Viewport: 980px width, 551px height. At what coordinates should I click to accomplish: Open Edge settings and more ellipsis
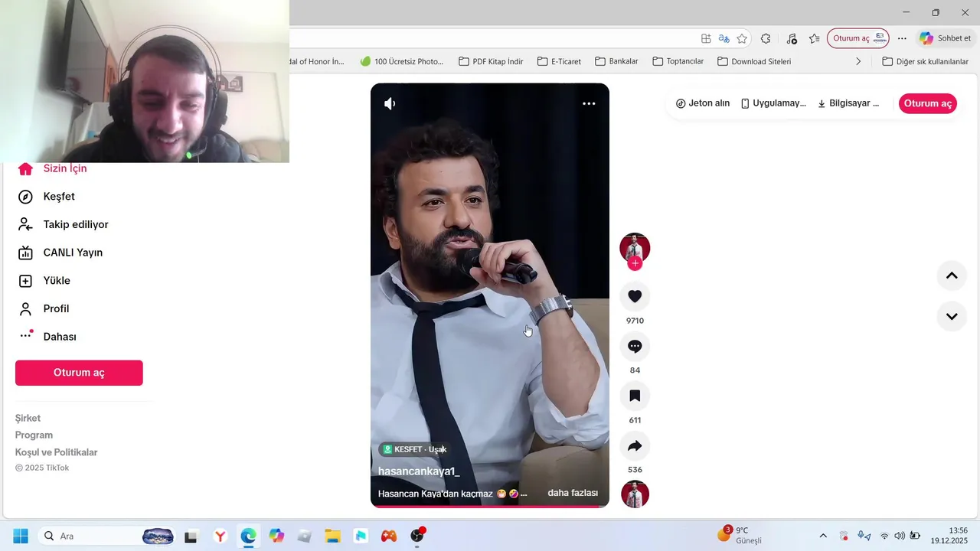(902, 38)
